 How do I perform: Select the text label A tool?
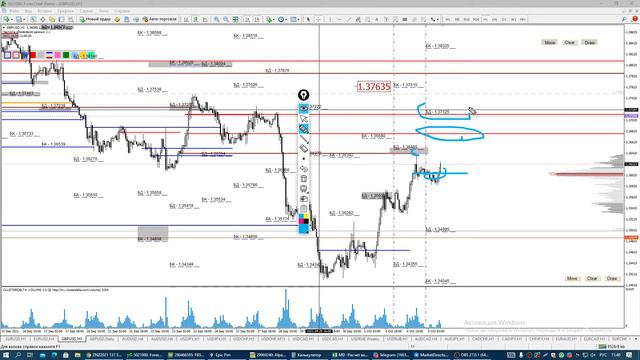point(377,19)
